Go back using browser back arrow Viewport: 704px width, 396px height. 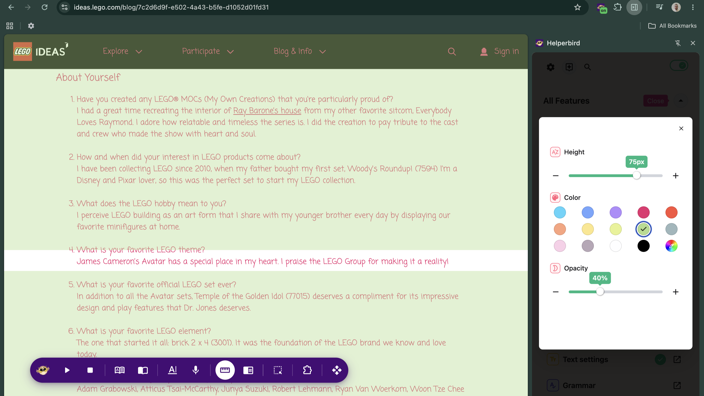pyautogui.click(x=11, y=7)
